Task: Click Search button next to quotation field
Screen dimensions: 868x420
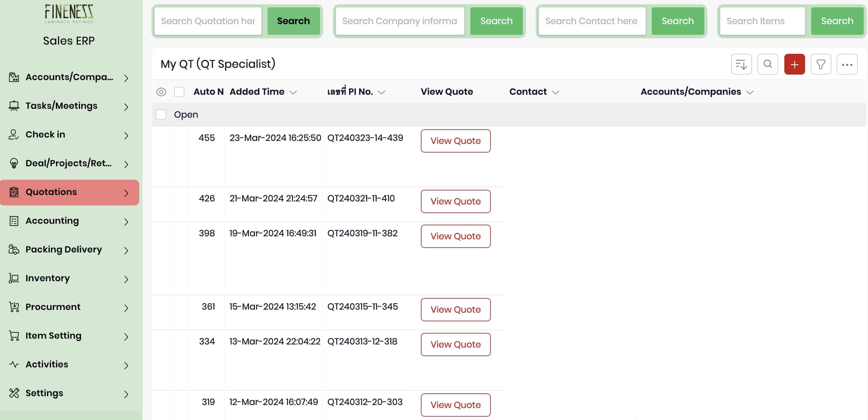Action: click(x=293, y=21)
